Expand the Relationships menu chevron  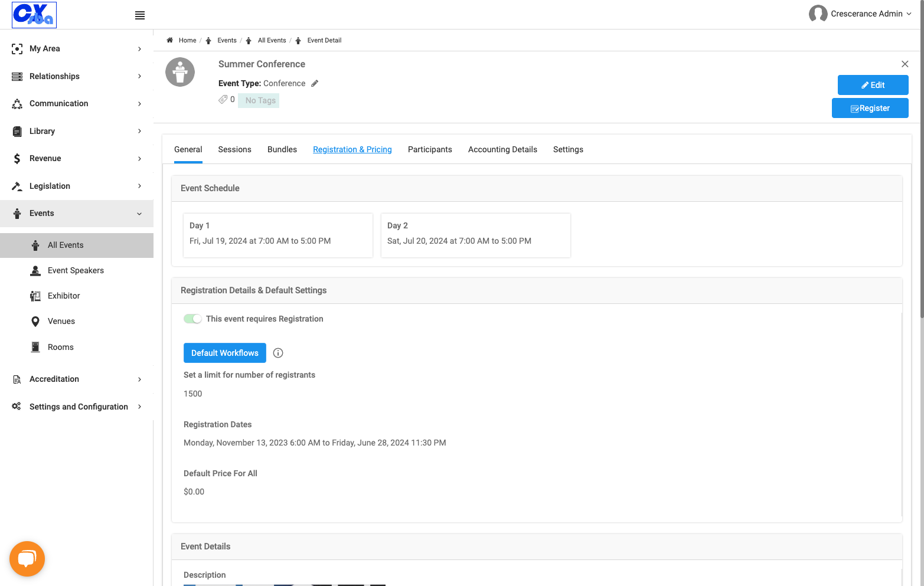pos(139,76)
